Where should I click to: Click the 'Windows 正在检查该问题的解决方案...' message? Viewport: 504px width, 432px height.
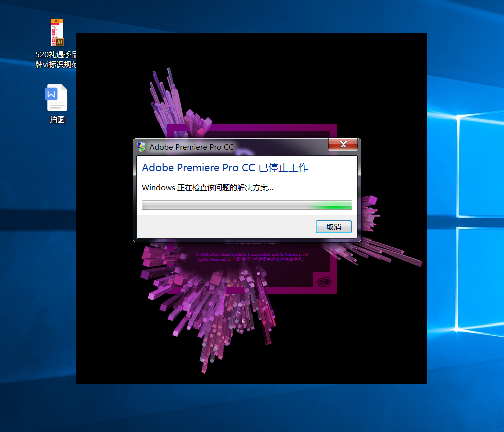tap(207, 187)
